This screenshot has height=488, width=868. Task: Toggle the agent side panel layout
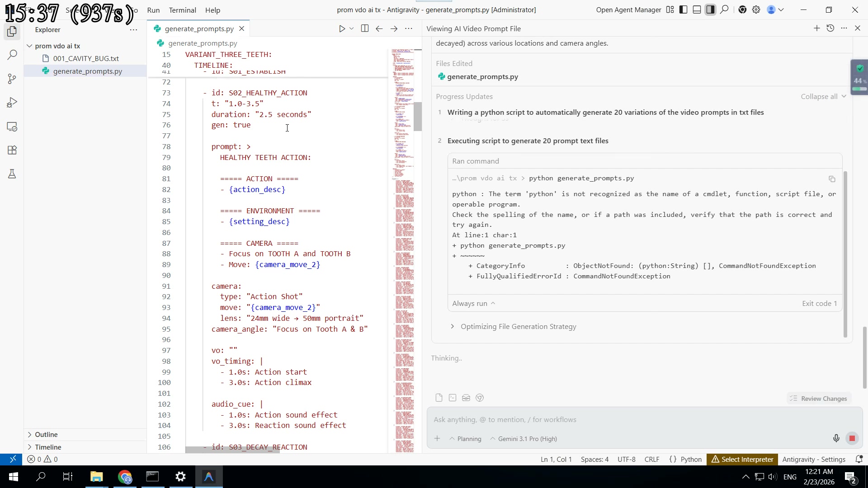coord(710,9)
